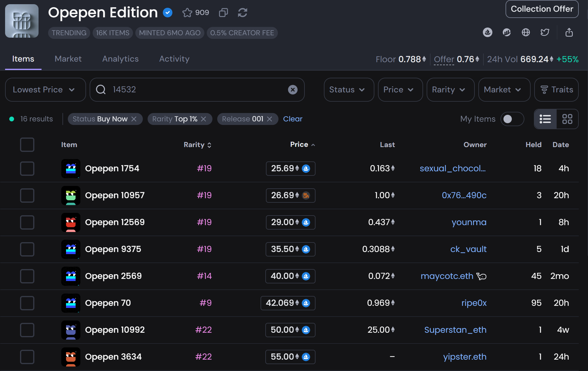Expand the Rarity filter dropdown
The width and height of the screenshot is (588, 371).
click(450, 90)
